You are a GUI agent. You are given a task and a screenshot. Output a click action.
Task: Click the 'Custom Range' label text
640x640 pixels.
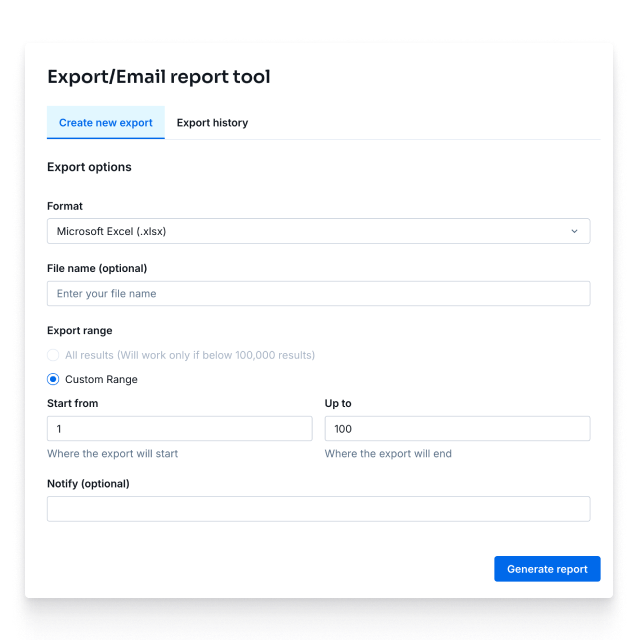[101, 380]
